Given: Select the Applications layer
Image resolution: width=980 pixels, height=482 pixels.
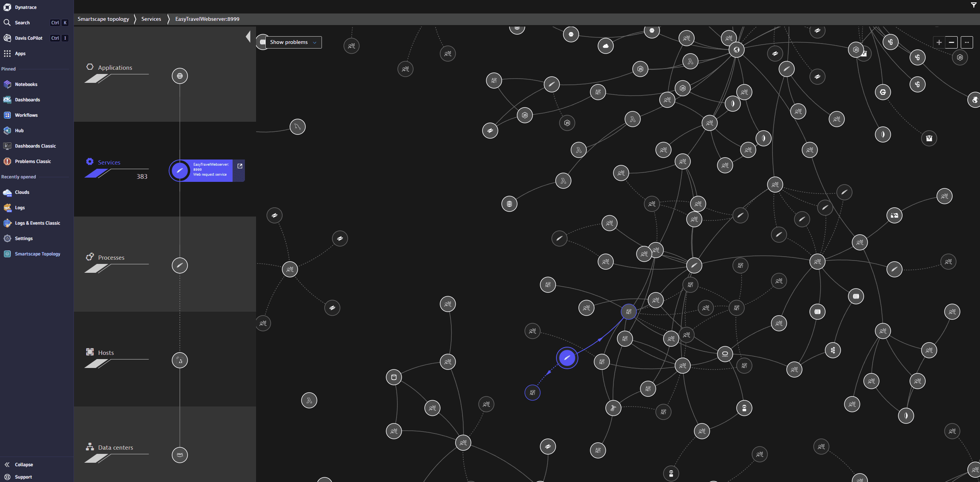Looking at the screenshot, I should coord(115,67).
